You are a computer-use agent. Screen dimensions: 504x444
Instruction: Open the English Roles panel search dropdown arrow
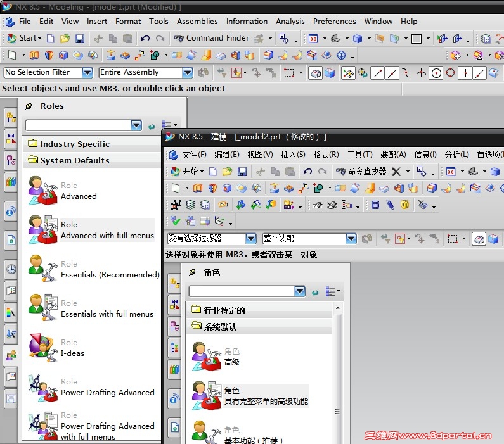(x=136, y=125)
